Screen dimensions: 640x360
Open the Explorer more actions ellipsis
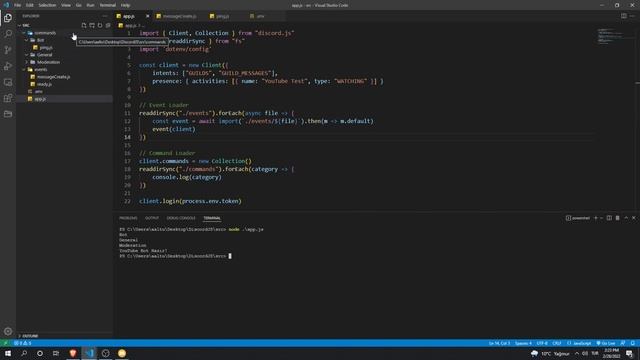pyautogui.click(x=105, y=16)
